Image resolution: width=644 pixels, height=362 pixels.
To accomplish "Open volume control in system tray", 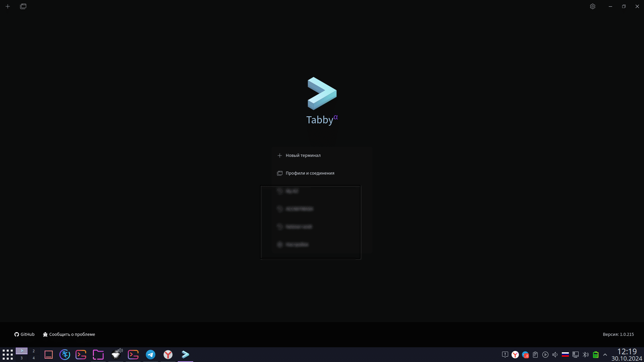I will point(555,355).
